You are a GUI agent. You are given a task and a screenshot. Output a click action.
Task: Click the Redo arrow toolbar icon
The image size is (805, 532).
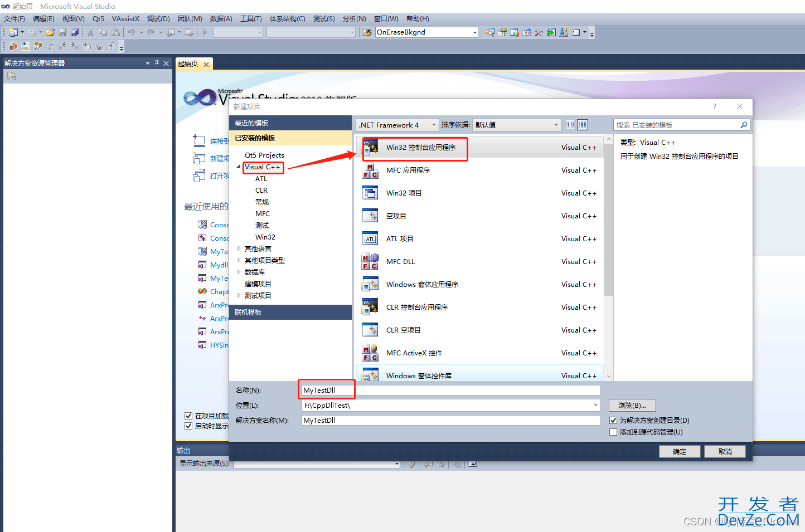(151, 32)
